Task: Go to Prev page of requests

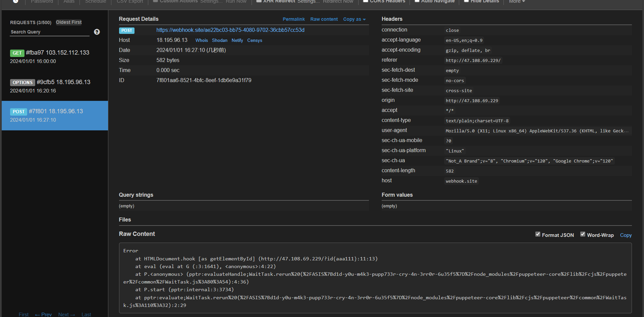Action: click(43, 314)
